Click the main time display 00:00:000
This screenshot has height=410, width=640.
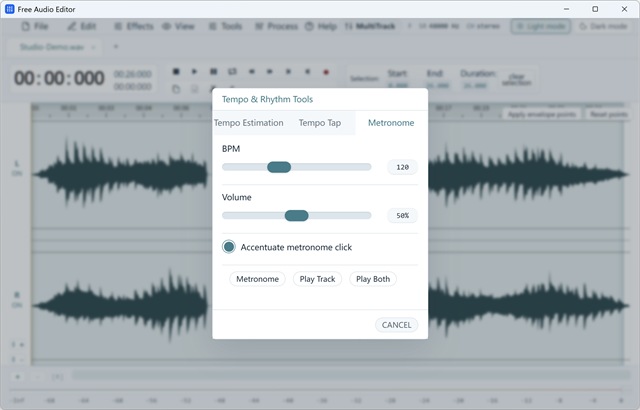[59, 78]
